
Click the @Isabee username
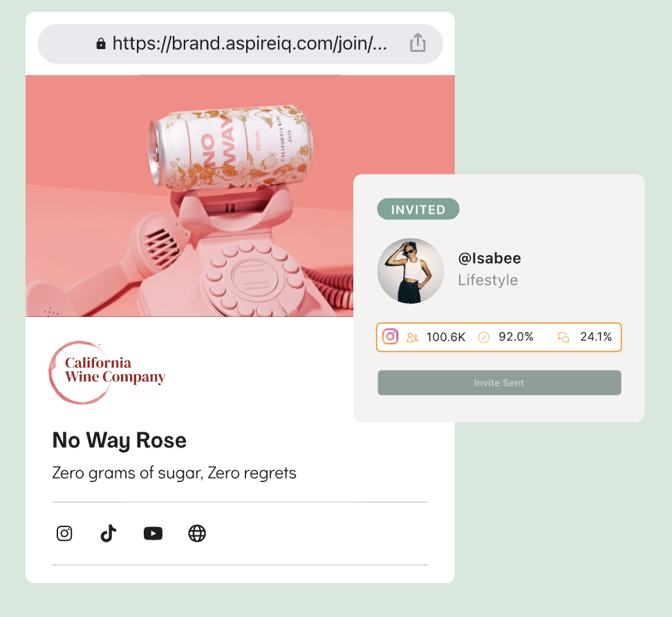(x=489, y=258)
